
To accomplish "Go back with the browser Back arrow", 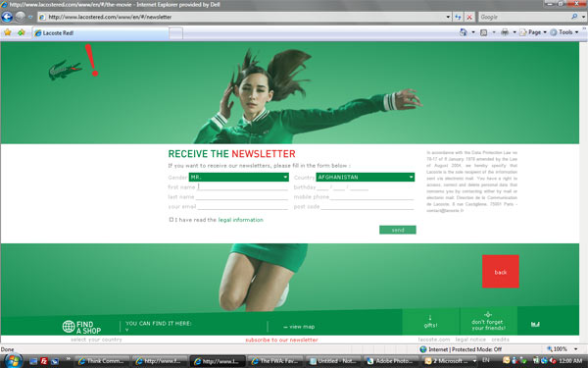I will click(7, 17).
